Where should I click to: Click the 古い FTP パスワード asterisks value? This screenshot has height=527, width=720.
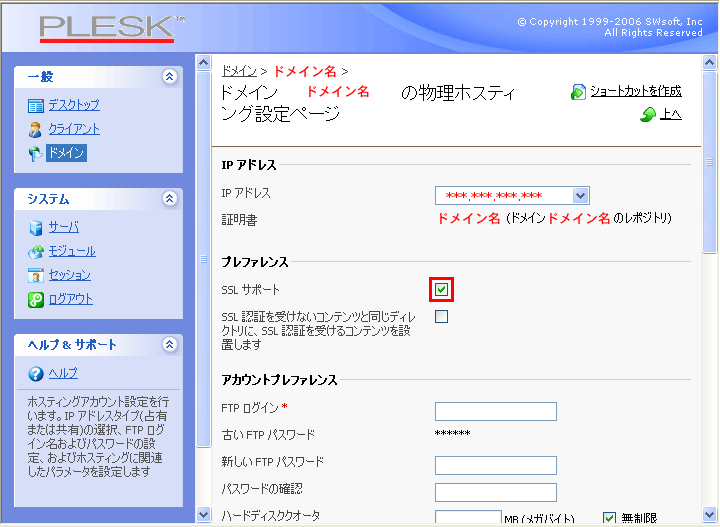coord(452,434)
